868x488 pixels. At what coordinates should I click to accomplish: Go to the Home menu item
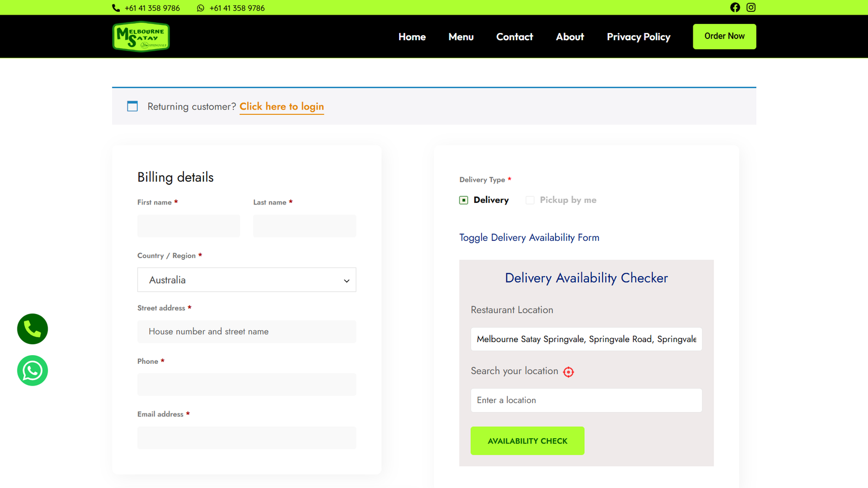(x=412, y=37)
